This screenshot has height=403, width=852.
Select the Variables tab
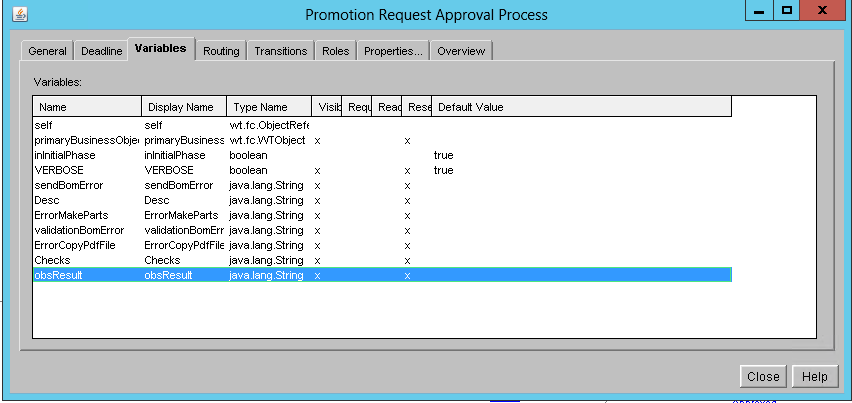[x=161, y=49]
